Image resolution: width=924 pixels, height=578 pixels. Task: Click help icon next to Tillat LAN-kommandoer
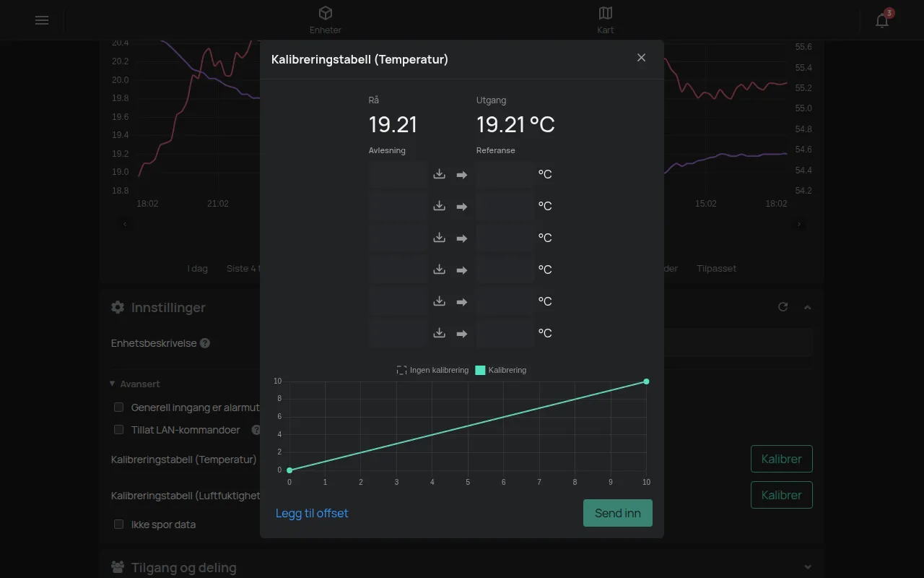click(256, 430)
